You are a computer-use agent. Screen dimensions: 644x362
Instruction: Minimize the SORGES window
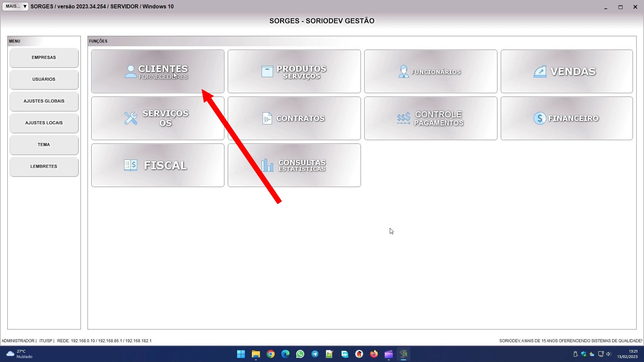606,7
